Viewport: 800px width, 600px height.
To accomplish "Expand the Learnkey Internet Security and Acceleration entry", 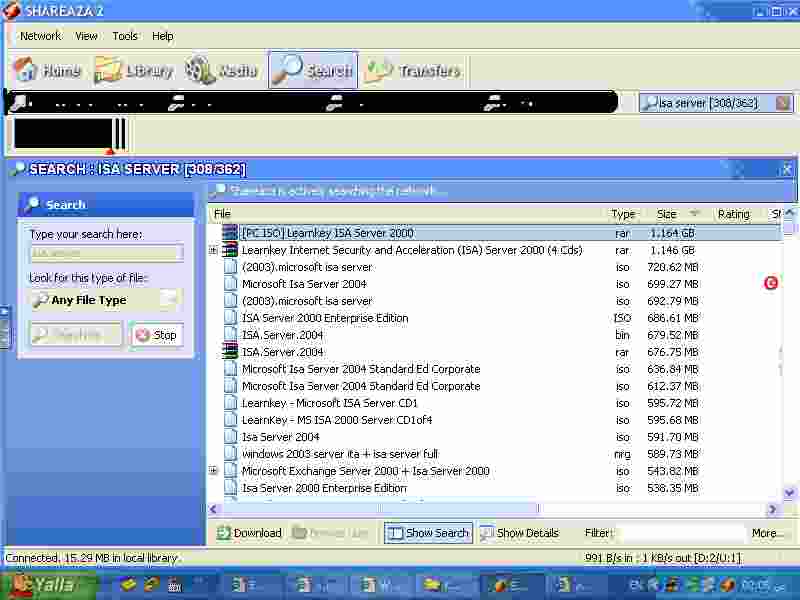I will [213, 250].
